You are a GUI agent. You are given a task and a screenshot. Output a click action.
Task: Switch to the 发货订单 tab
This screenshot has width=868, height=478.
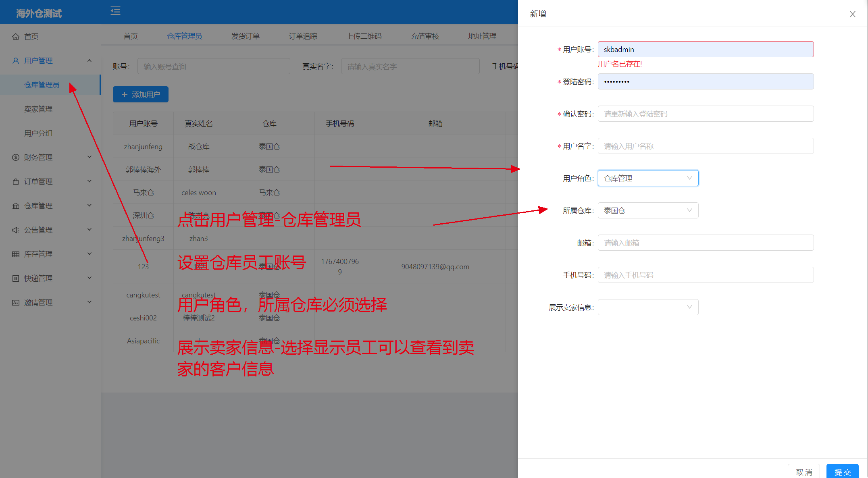point(246,36)
